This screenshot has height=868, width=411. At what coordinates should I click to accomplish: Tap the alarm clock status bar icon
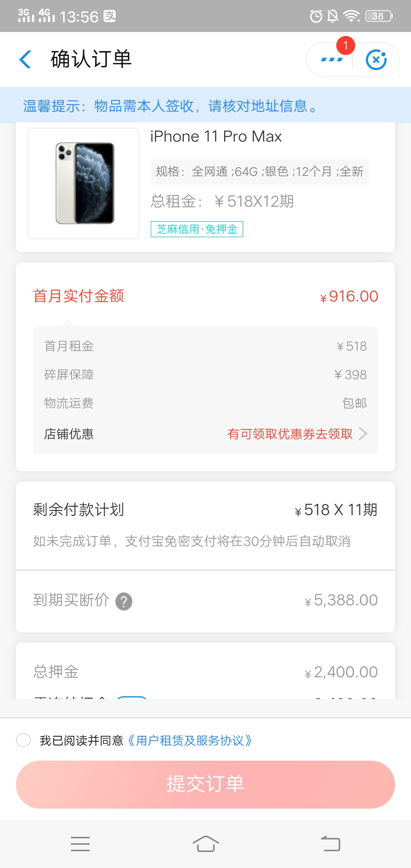click(x=316, y=16)
